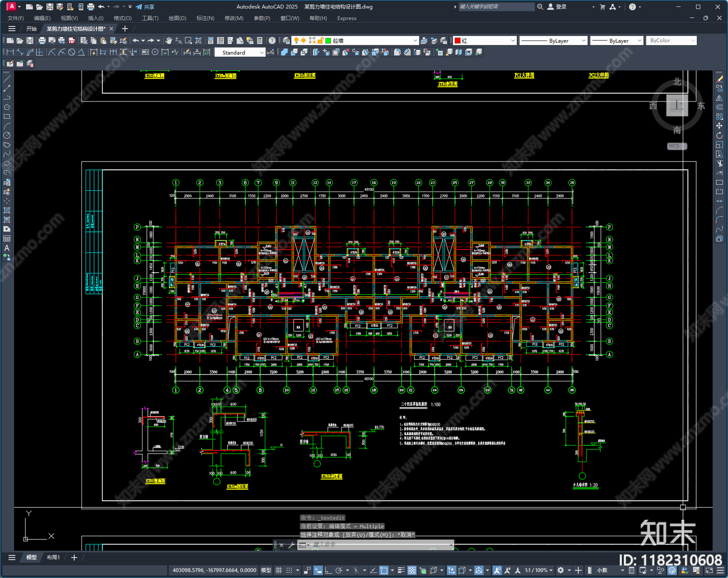Image resolution: width=728 pixels, height=578 pixels.
Task: Switch to the 开始 tab
Action: [x=31, y=29]
